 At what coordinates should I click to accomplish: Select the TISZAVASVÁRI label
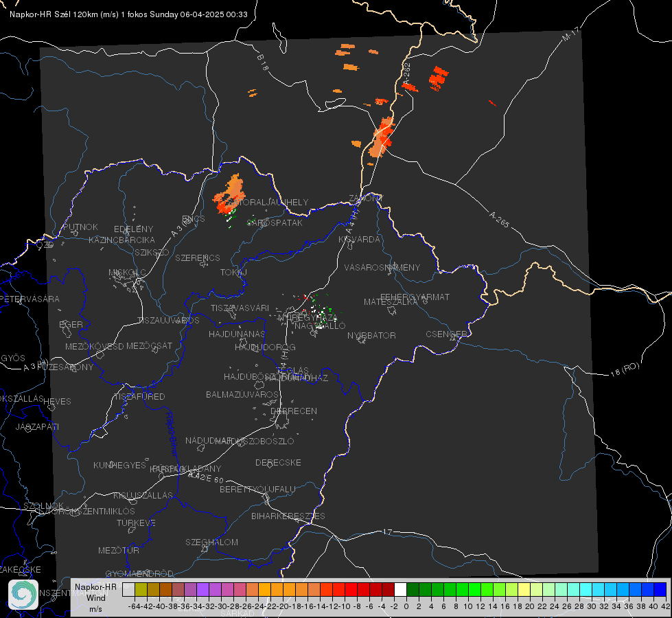(240, 308)
